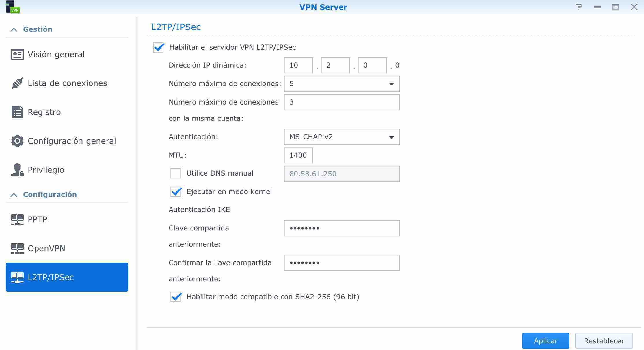Image resolution: width=644 pixels, height=350 pixels.
Task: Select L2TP/IPSec sidebar item
Action: (x=67, y=277)
